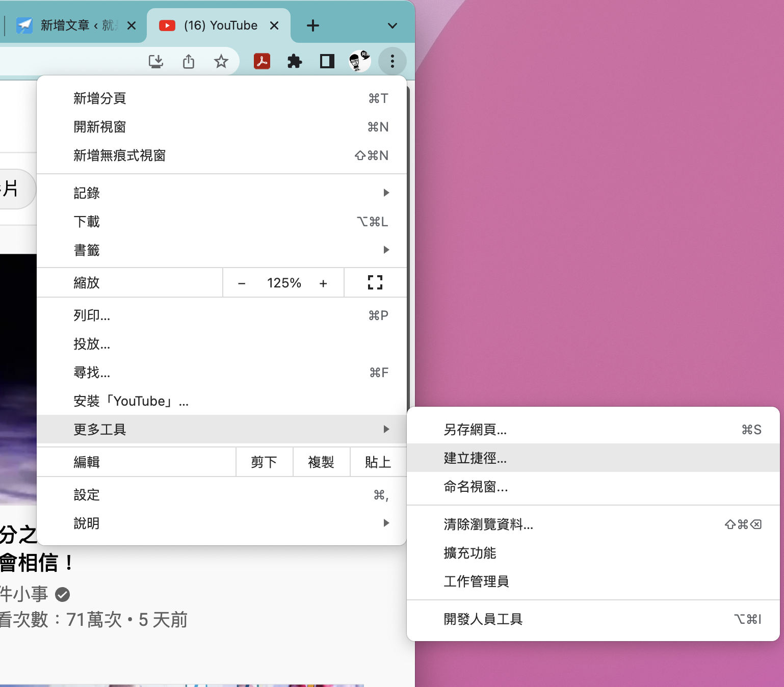Select 新增無痕式視窗 menu item

[x=222, y=155]
